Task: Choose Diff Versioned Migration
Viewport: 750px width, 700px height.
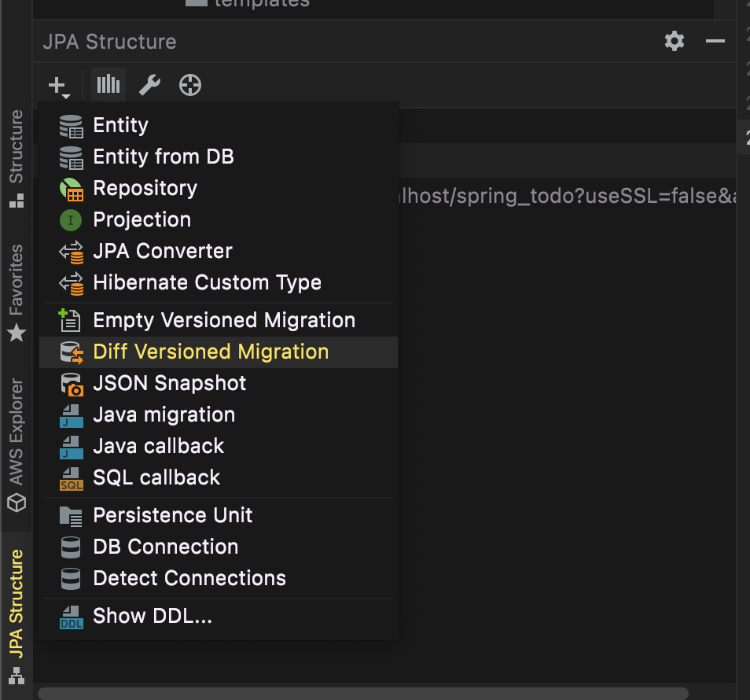Action: (218, 352)
